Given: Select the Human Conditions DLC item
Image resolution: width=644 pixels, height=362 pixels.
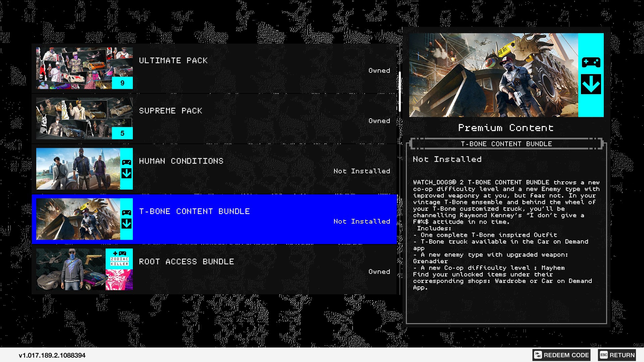Looking at the screenshot, I should 215,168.
